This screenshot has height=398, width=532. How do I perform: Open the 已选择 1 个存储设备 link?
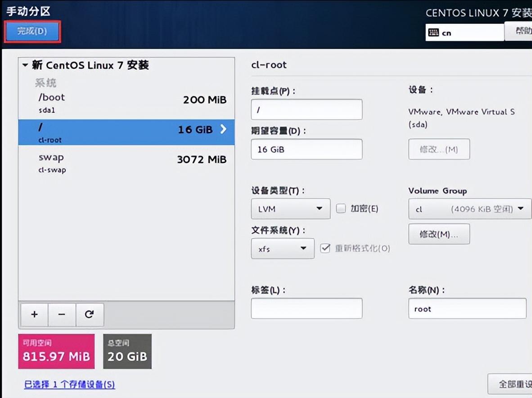coord(69,384)
